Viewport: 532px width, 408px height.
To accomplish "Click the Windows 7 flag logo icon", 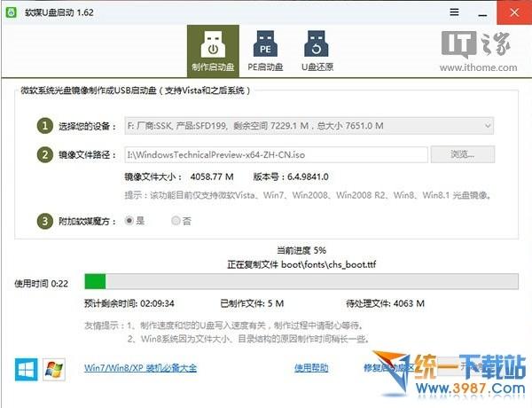I will click(x=54, y=369).
